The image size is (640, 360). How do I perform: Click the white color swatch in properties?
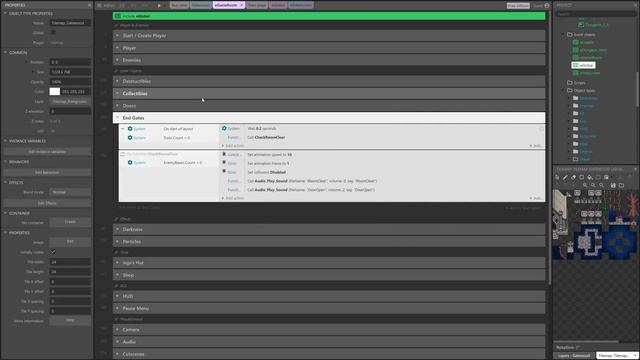[55, 91]
